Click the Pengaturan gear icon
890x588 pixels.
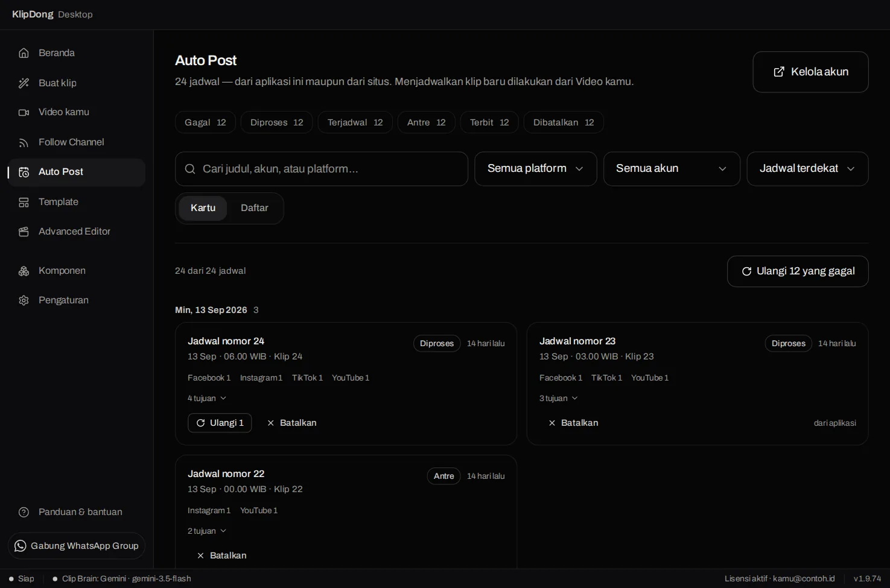pos(24,300)
